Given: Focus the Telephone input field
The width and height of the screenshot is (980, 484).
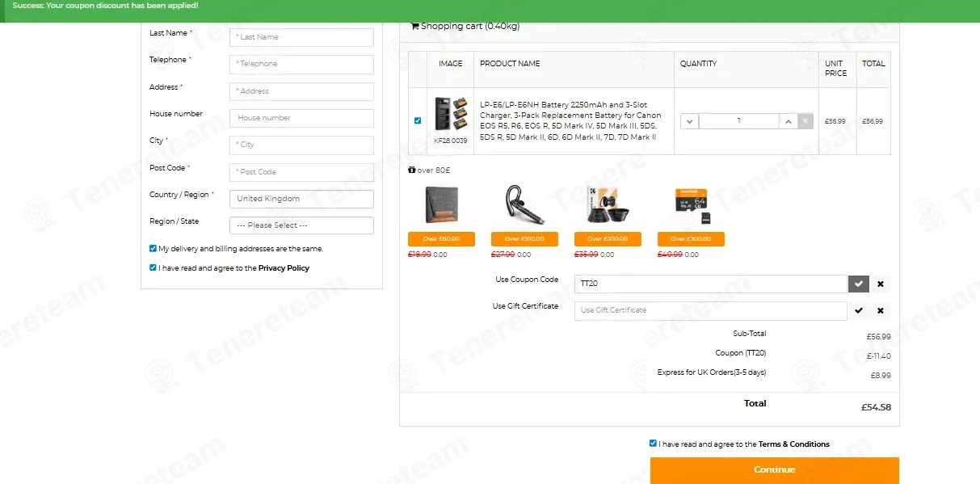Looking at the screenshot, I should (x=301, y=64).
